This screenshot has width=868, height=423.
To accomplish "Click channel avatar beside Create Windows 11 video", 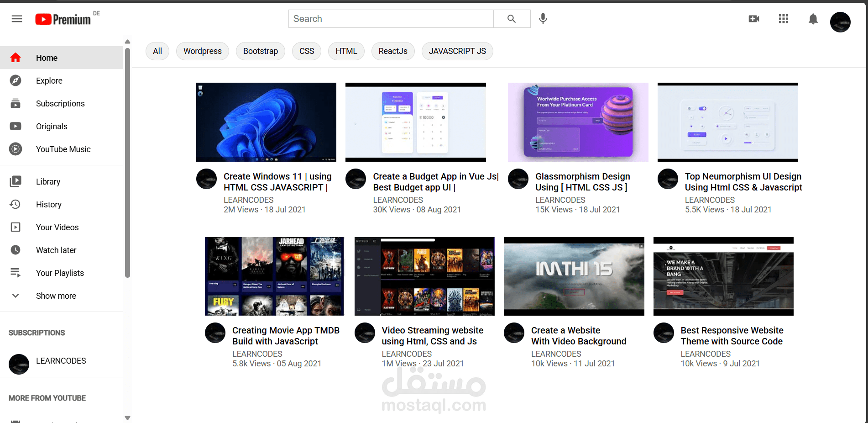I will coord(206,179).
